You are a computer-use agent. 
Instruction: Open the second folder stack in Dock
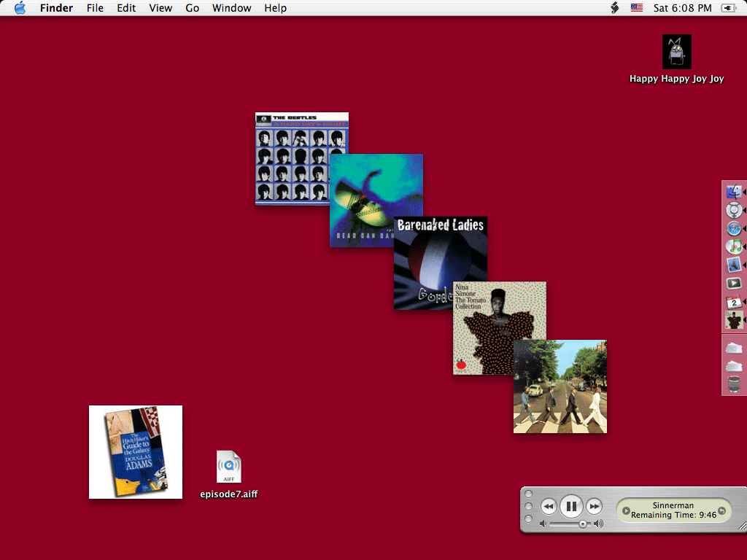[734, 366]
